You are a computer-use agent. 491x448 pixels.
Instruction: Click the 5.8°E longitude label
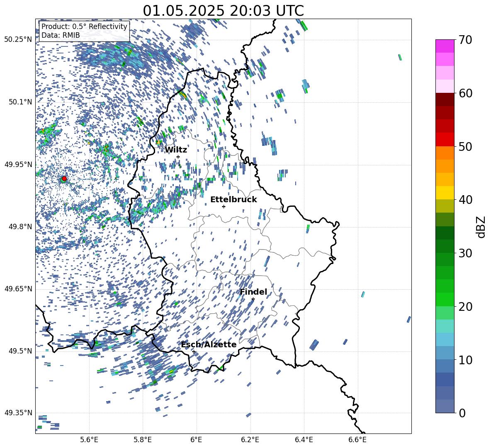point(143,440)
